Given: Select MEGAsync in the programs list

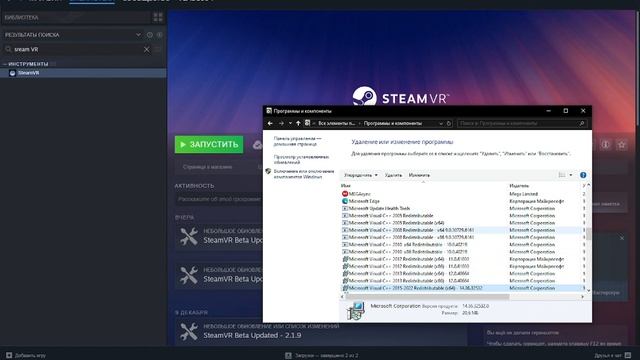Looking at the screenshot, I should [463, 194].
